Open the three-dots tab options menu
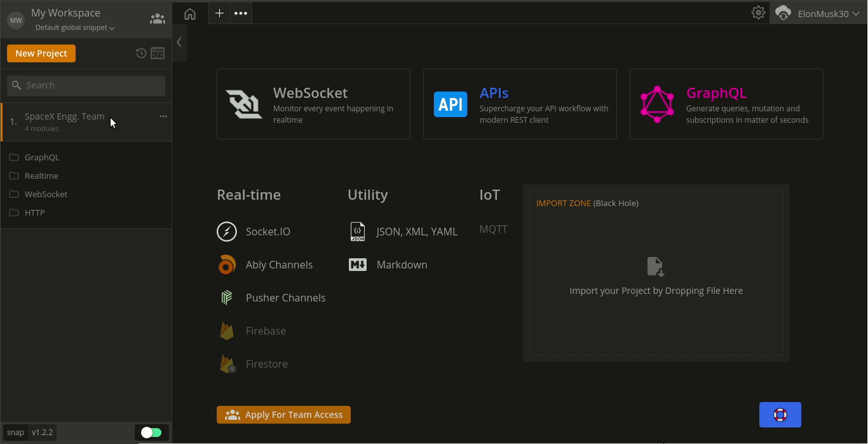This screenshot has width=868, height=444. [x=240, y=13]
